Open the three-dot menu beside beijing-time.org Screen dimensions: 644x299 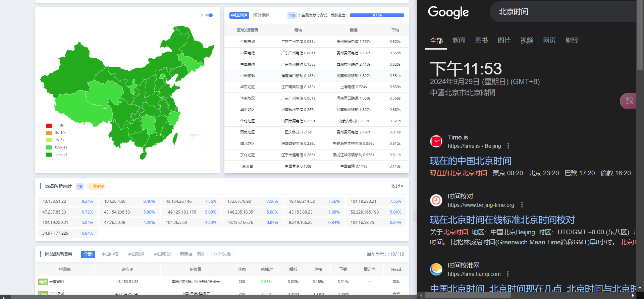(x=522, y=205)
